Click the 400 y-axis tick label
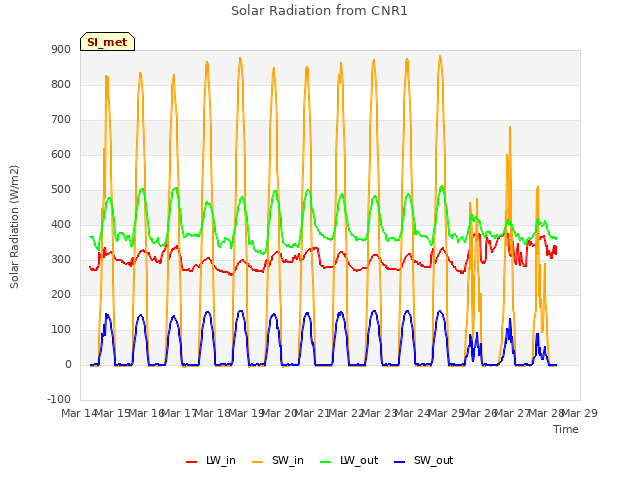Image resolution: width=640 pixels, height=480 pixels. [61, 224]
